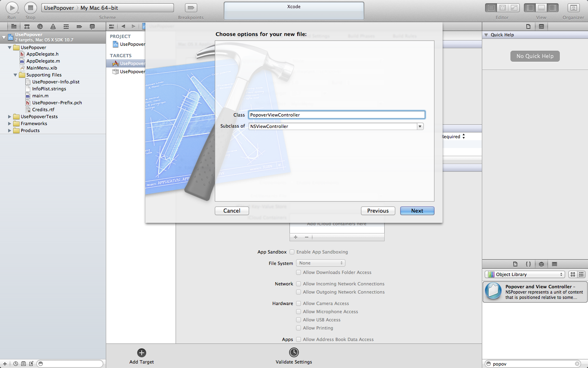Image resolution: width=588 pixels, height=368 pixels.
Task: Open the Subclass of combo box arrow
Action: [x=420, y=126]
